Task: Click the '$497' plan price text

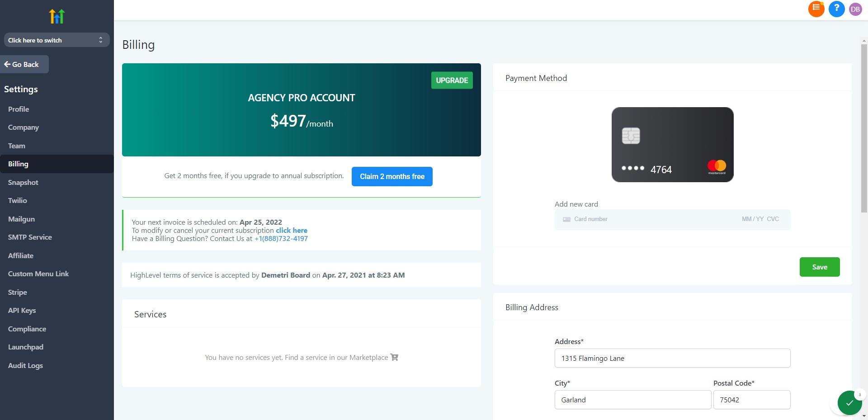Action: tap(288, 121)
